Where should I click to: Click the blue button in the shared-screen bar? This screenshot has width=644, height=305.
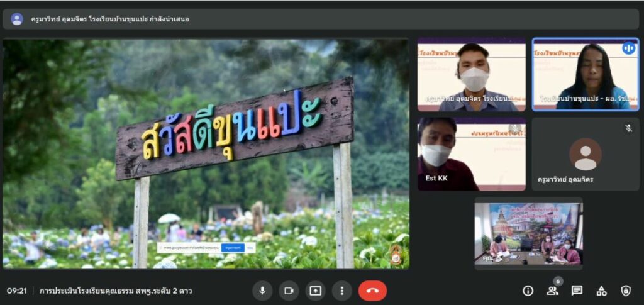coord(233,248)
